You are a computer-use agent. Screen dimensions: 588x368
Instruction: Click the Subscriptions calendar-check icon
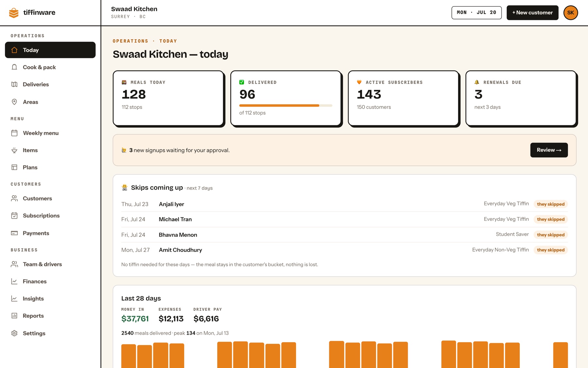pos(14,216)
